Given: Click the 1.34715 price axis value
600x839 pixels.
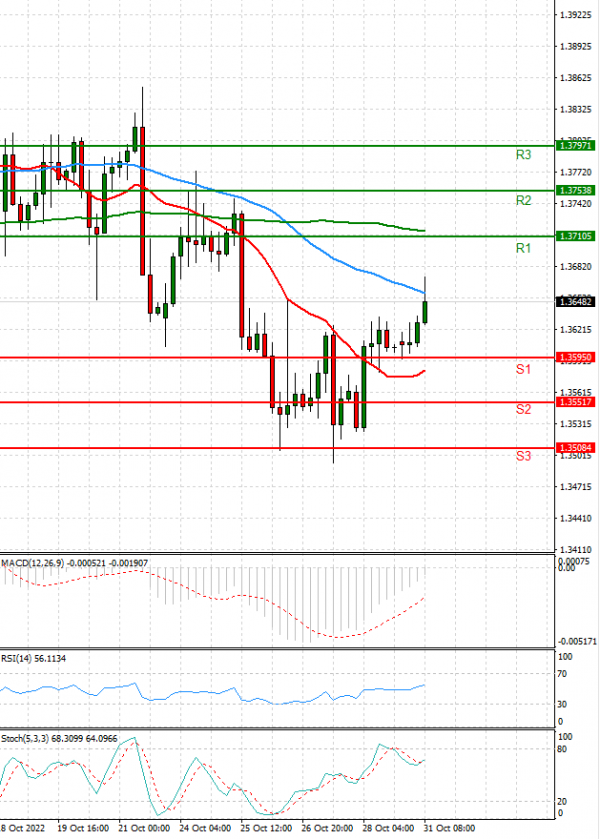Looking at the screenshot, I should coord(576,487).
